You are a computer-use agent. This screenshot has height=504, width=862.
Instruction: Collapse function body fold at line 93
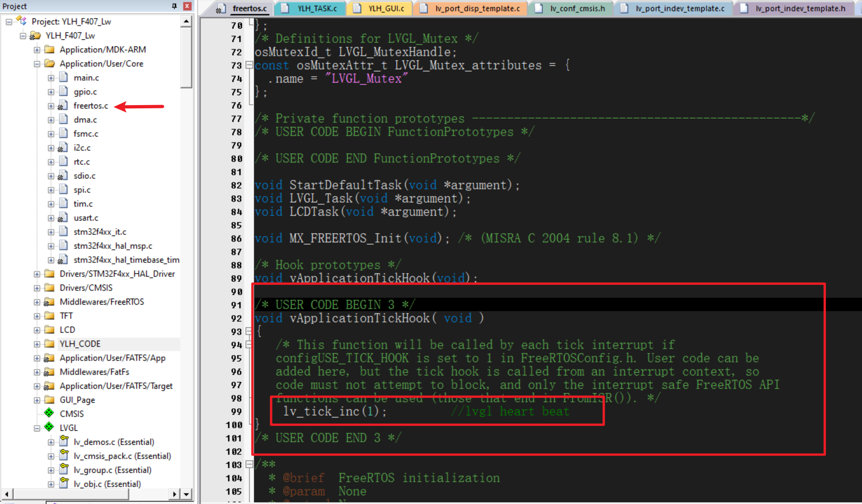coord(249,331)
